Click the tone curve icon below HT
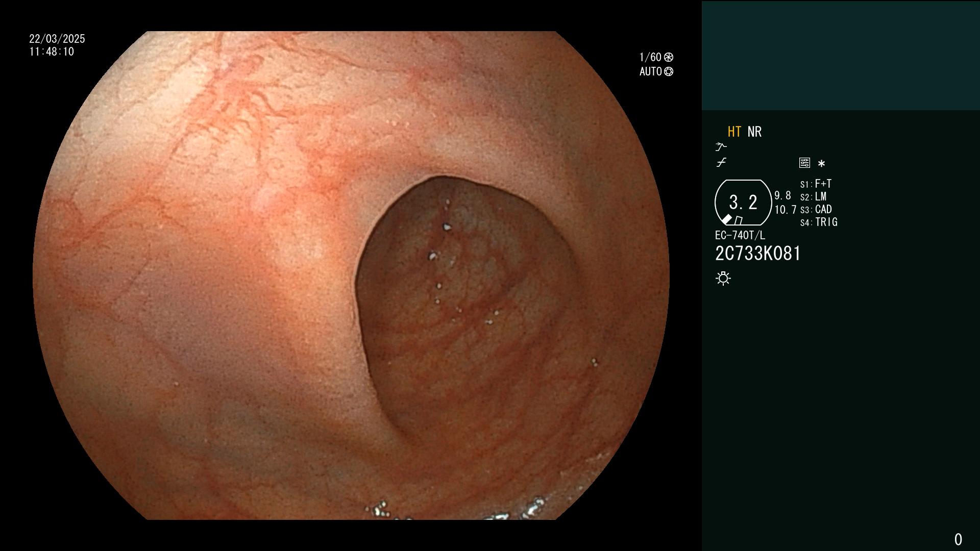Image resolution: width=980 pixels, height=551 pixels. pyautogui.click(x=721, y=163)
